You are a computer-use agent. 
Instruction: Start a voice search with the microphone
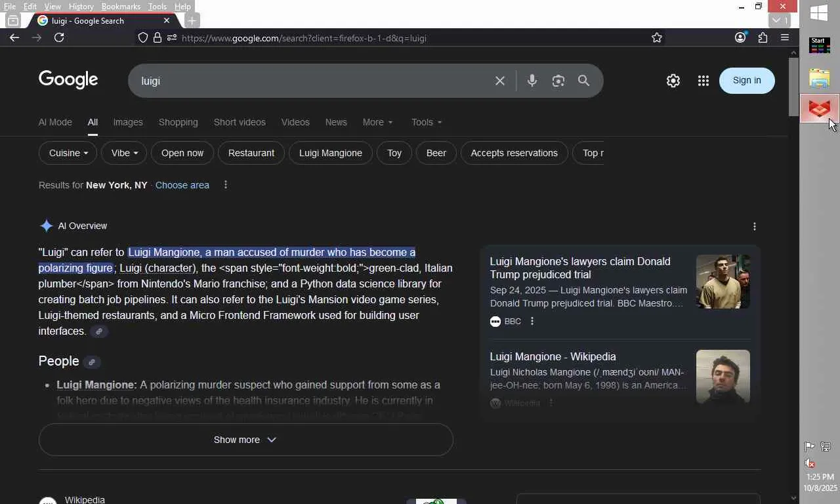coord(532,81)
